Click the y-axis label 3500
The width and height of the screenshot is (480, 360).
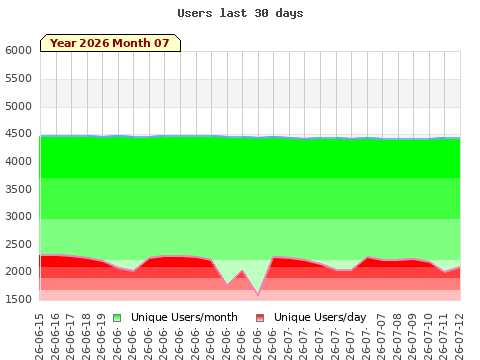click(18, 189)
